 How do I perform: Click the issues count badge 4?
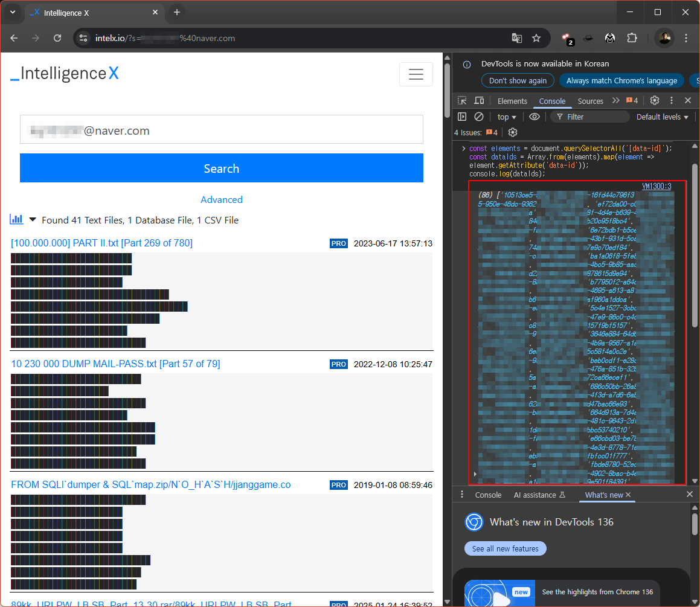click(632, 100)
